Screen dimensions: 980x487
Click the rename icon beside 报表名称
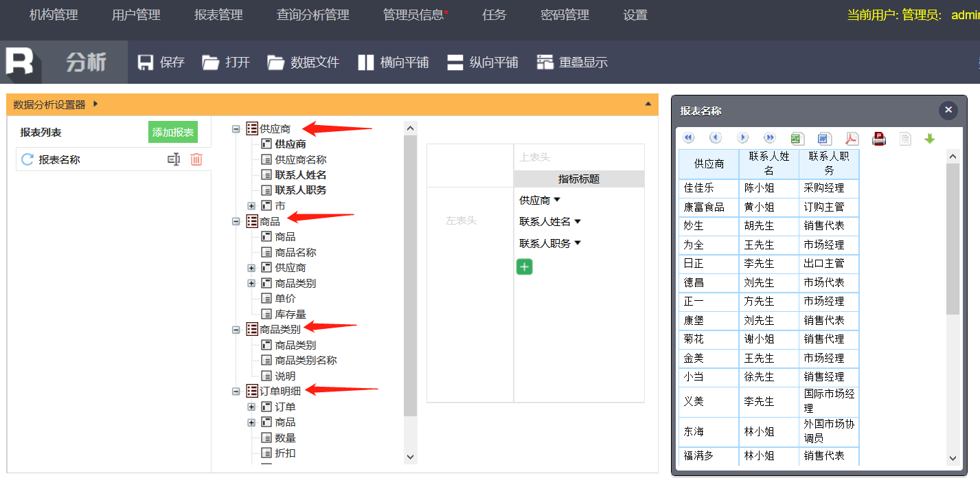(x=174, y=159)
